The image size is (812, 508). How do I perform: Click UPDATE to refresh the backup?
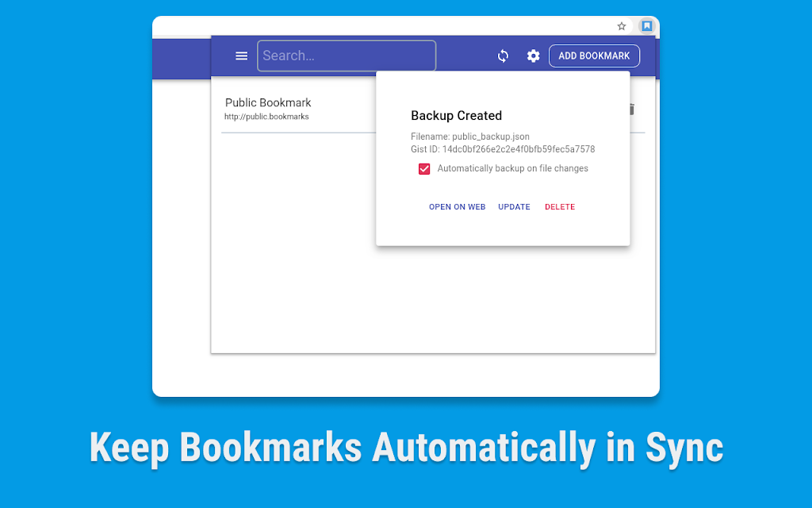[x=514, y=207]
